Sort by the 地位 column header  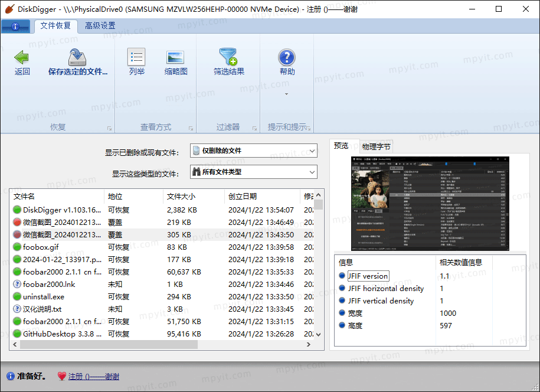(133, 197)
